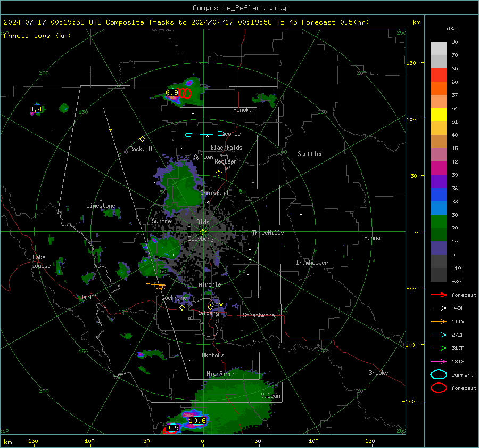Click the Vulcan city label
Viewport: 479px width, 448px height.
point(271,396)
